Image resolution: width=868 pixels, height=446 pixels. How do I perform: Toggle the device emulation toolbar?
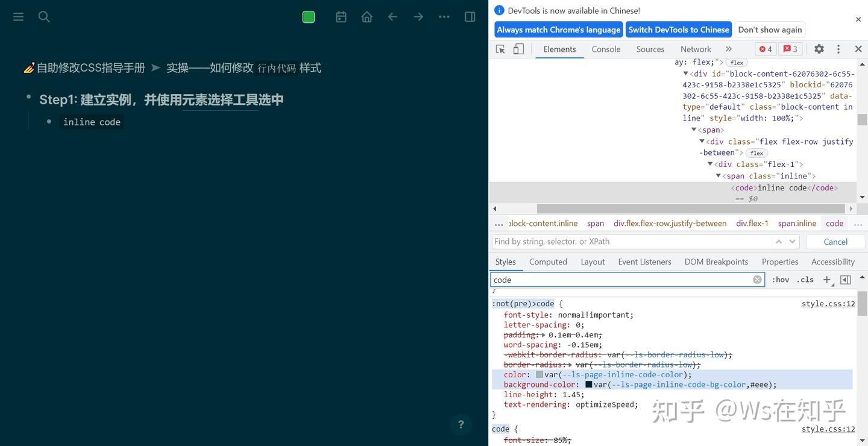(518, 49)
